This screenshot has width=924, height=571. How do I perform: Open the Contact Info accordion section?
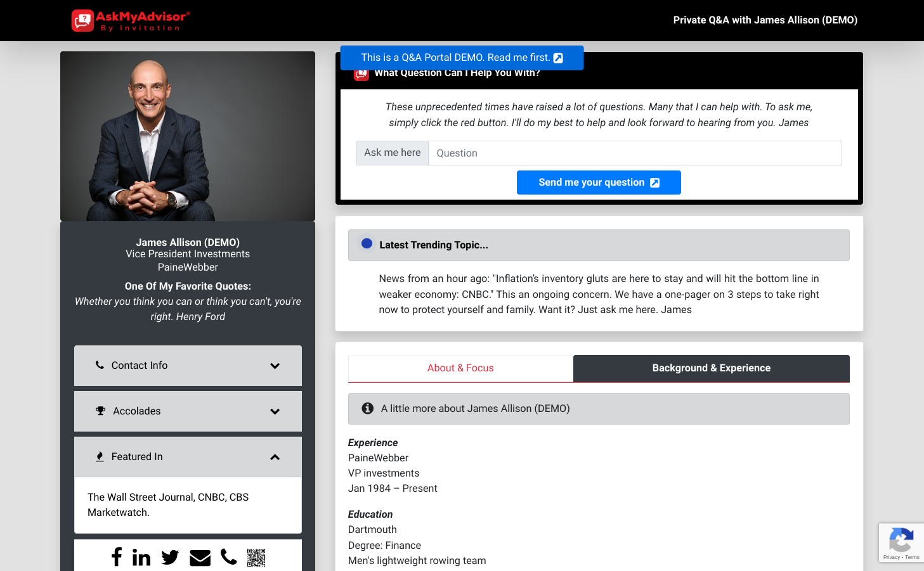[188, 366]
